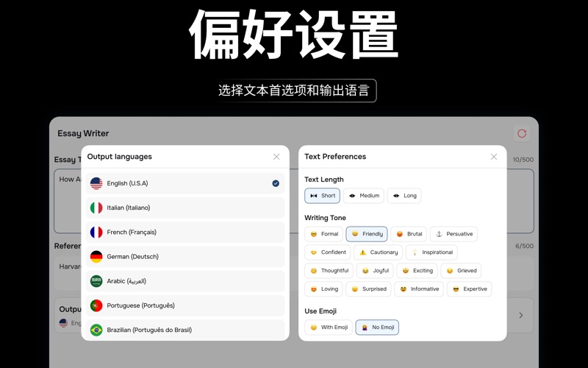Click the checkmark beside English (U.S.A)

[x=276, y=183]
